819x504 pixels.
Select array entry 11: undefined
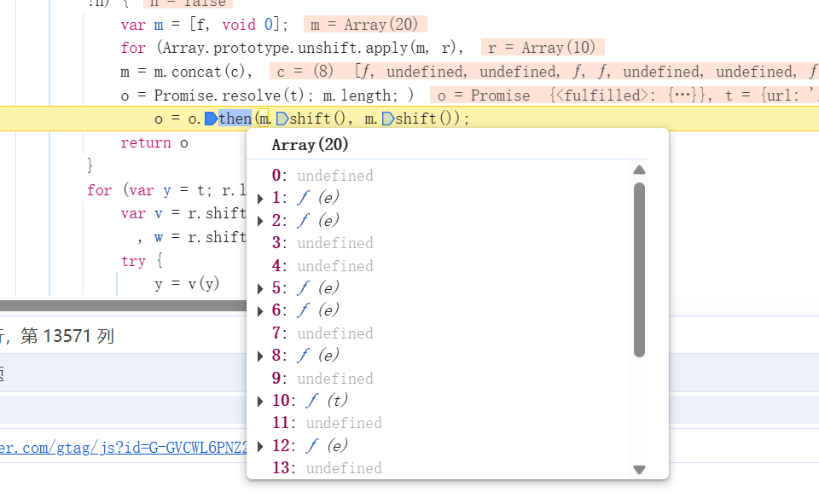tap(327, 423)
